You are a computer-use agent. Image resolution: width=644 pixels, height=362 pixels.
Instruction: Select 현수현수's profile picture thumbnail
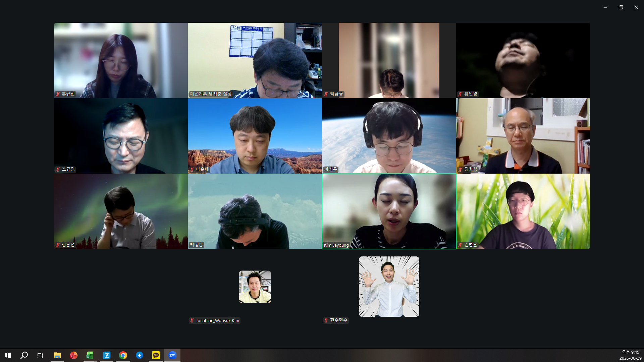click(x=389, y=287)
